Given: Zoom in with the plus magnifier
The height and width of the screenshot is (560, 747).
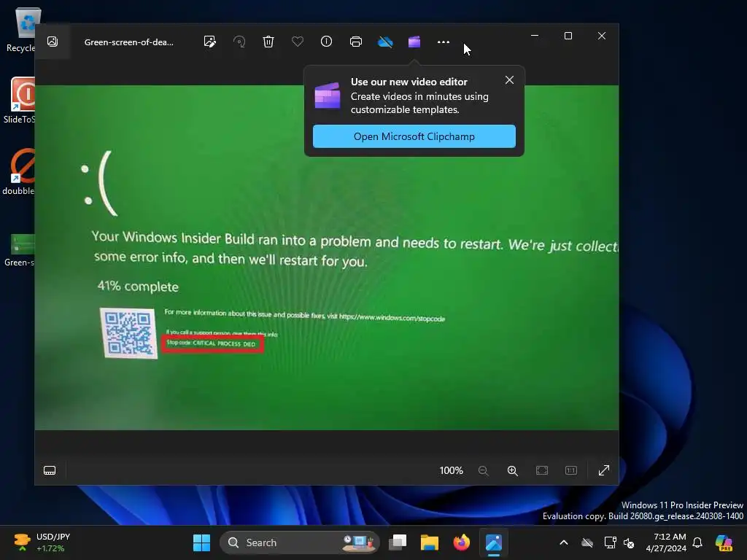Looking at the screenshot, I should (513, 470).
